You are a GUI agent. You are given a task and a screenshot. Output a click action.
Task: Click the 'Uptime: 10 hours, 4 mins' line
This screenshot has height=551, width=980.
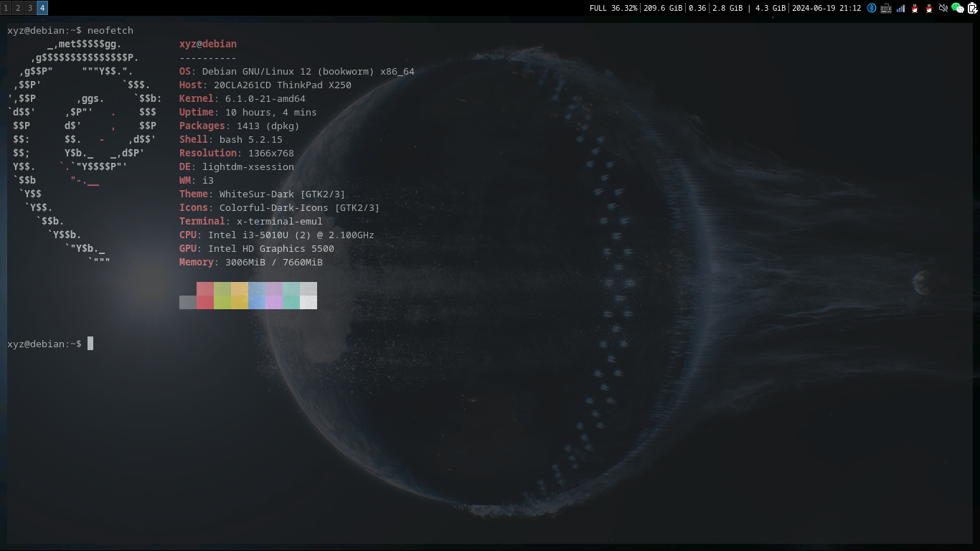[248, 112]
